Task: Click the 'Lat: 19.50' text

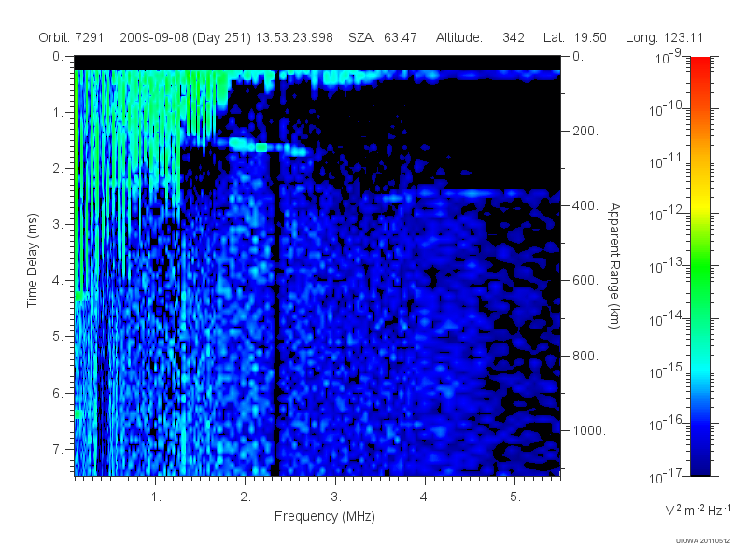Action: click(575, 37)
